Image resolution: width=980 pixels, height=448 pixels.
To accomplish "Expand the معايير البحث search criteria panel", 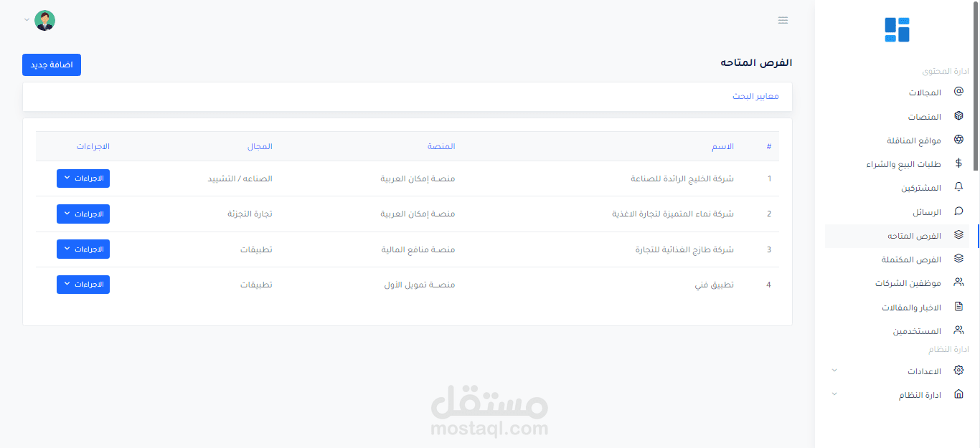I will (755, 96).
